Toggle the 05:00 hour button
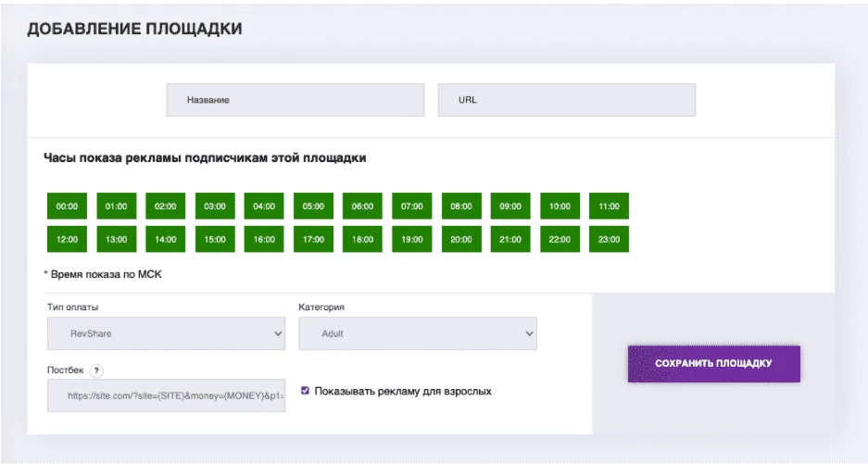Image resolution: width=868 pixels, height=464 pixels. point(313,206)
